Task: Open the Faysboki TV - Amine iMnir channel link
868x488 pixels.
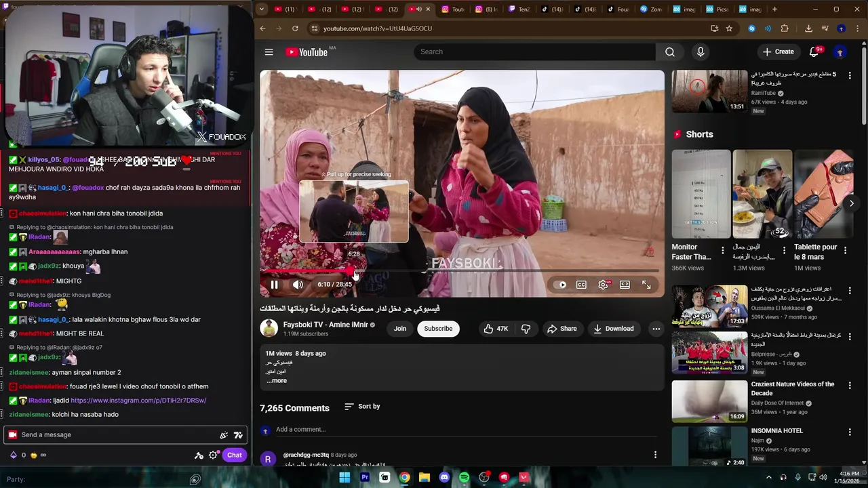Action: tap(325, 325)
